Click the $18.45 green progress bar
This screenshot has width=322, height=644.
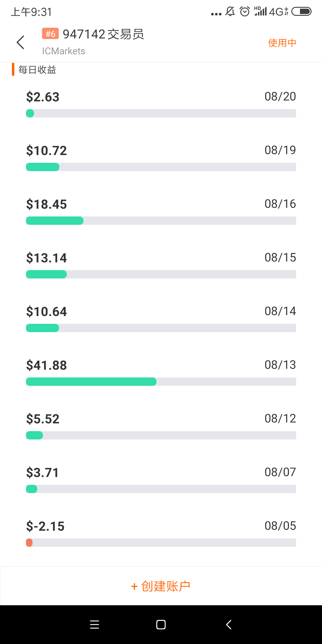pyautogui.click(x=55, y=221)
